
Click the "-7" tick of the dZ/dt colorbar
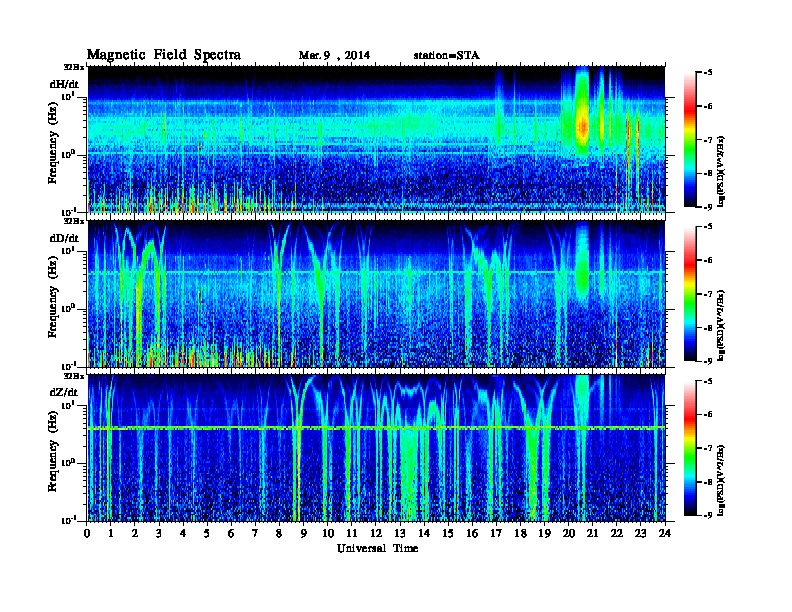click(708, 448)
